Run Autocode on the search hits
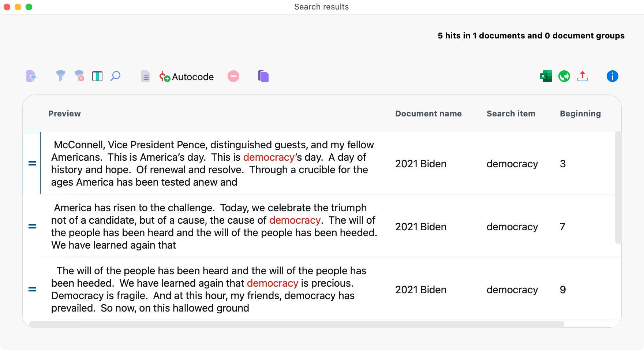Viewport: 644px width, 350px height. coord(187,77)
